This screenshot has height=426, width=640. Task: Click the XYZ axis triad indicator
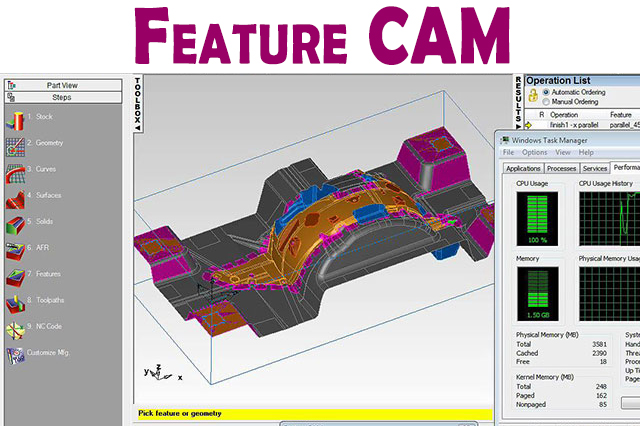[x=162, y=373]
